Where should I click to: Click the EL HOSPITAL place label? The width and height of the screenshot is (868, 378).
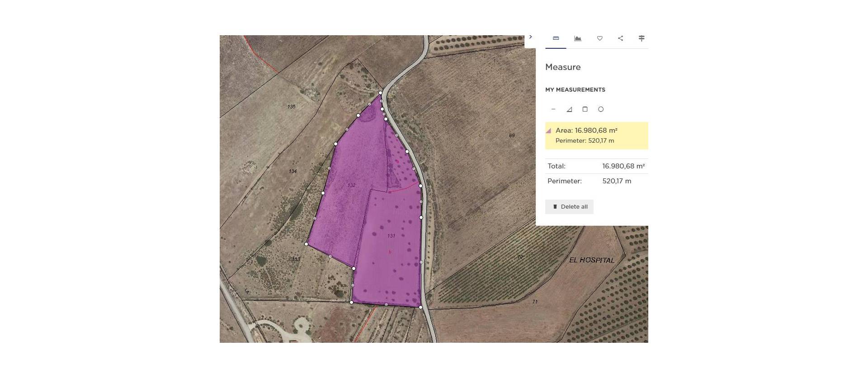[591, 260]
